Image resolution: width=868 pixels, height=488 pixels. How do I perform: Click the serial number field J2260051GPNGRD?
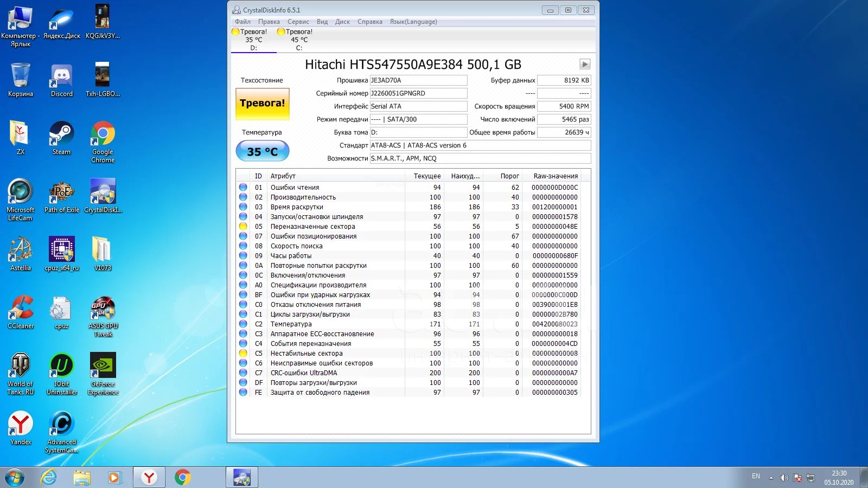click(x=418, y=93)
